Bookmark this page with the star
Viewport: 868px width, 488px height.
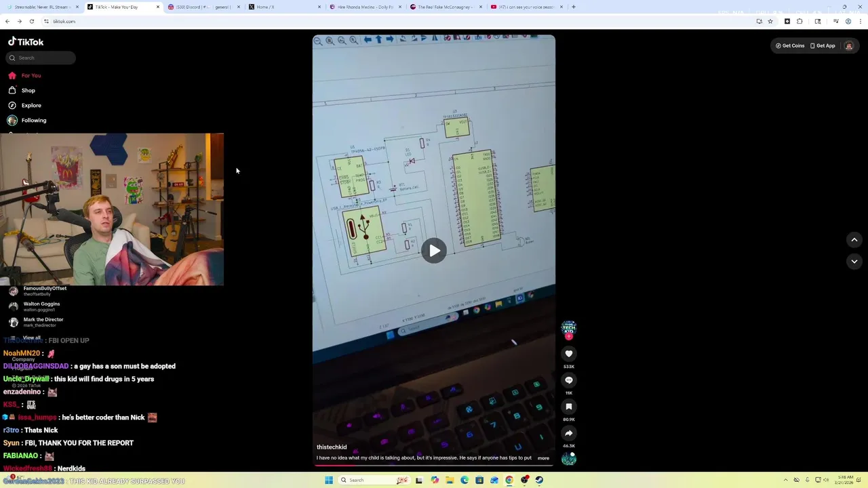(770, 21)
